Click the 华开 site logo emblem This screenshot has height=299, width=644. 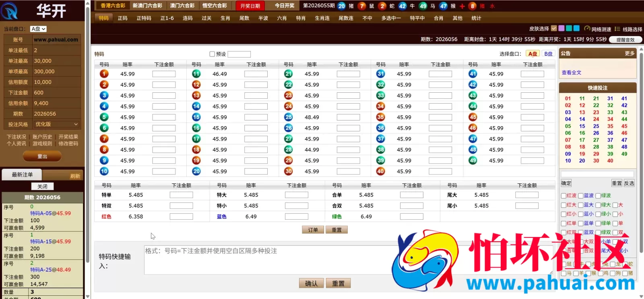(x=10, y=11)
